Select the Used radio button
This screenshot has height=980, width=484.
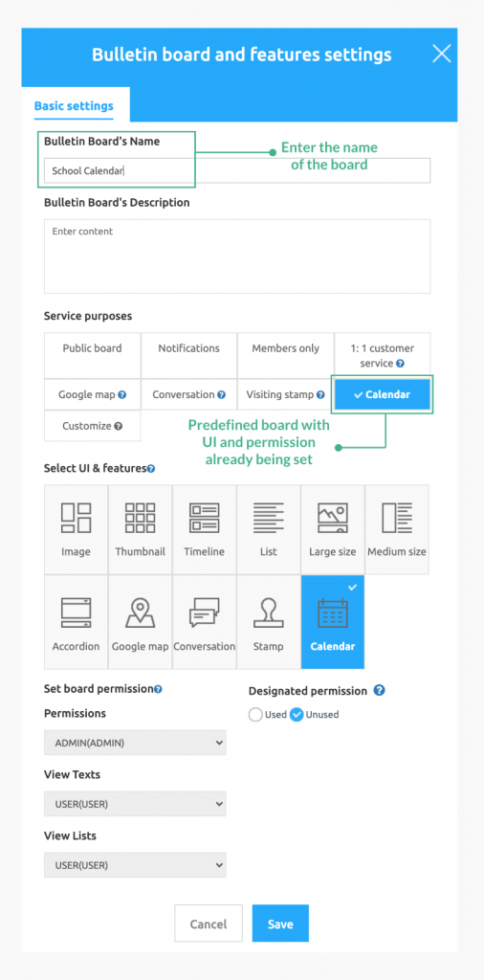point(254,715)
